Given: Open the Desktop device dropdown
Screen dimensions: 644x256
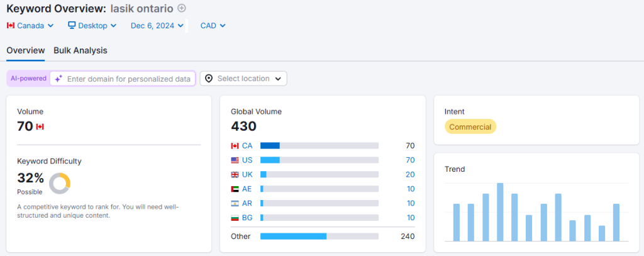Looking at the screenshot, I should tap(92, 26).
